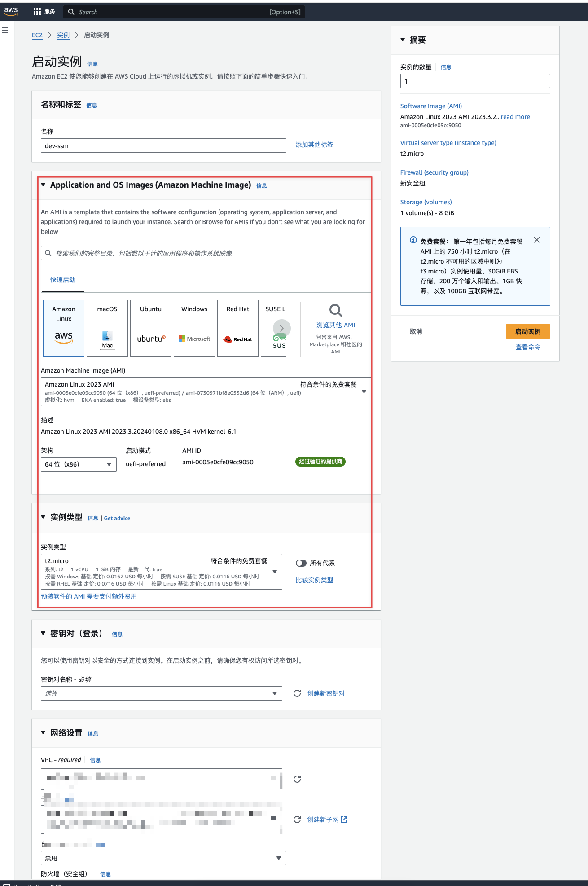Open 信息 link next to 防火墙（安全组）
This screenshot has width=588, height=886.
coord(105,874)
